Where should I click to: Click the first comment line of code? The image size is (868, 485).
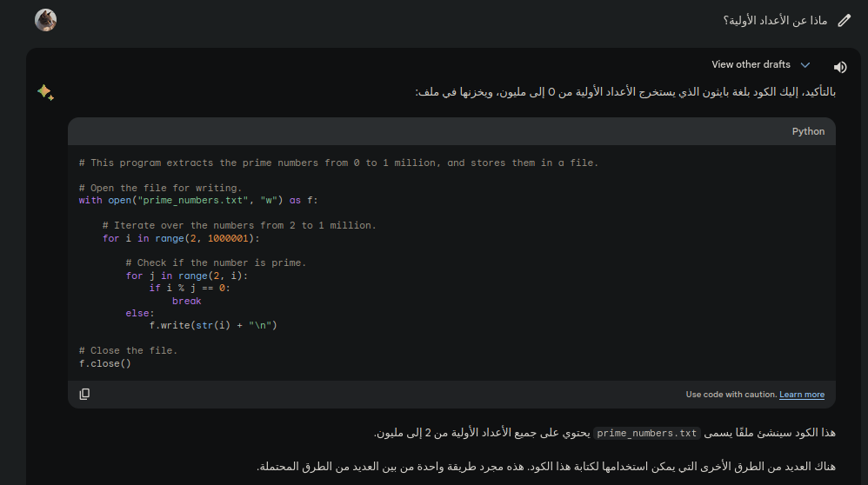[338, 163]
